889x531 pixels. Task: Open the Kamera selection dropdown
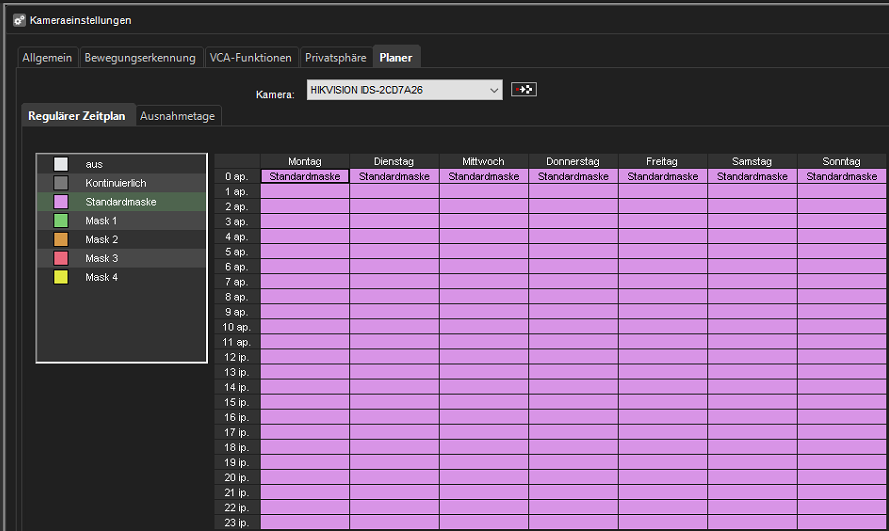[403, 91]
